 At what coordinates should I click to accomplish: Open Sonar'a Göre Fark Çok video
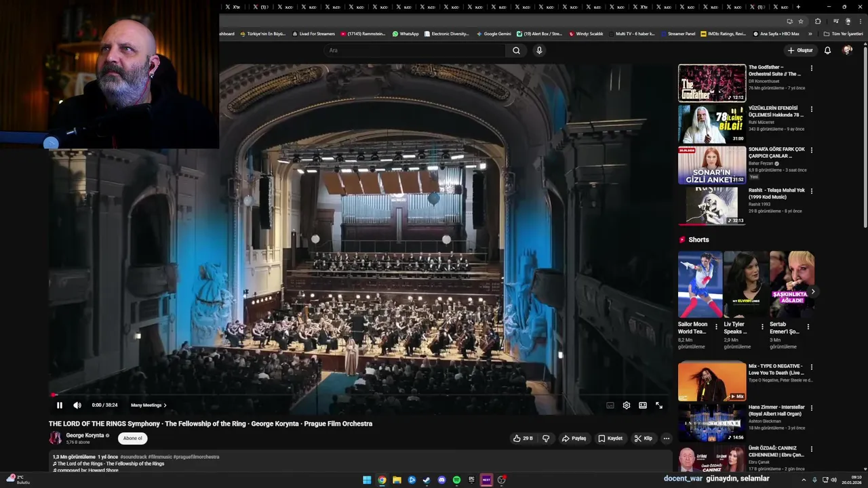[712, 165]
